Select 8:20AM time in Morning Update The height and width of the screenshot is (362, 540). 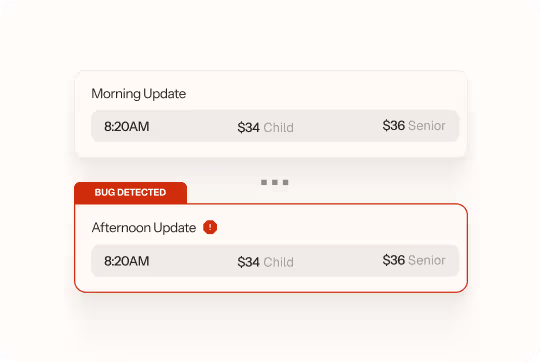click(x=126, y=126)
